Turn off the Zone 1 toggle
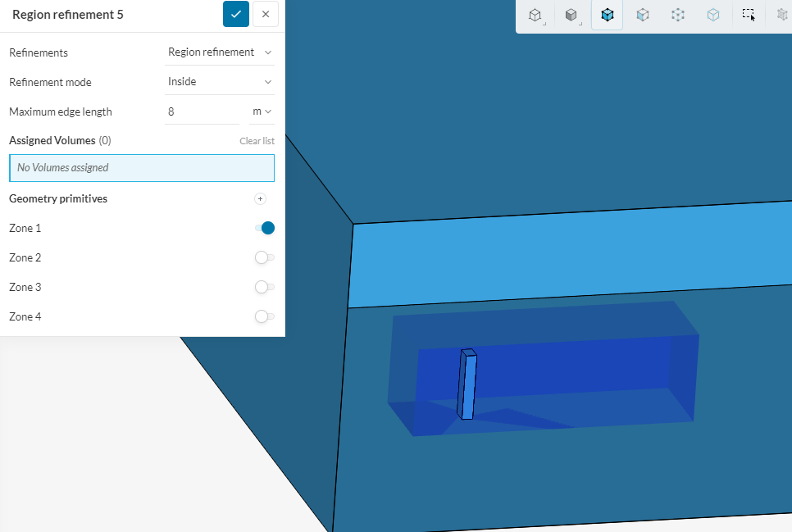 tap(265, 229)
